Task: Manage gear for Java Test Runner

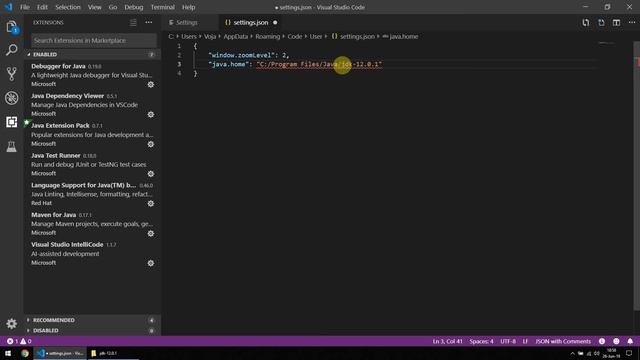Action: pyautogui.click(x=151, y=174)
